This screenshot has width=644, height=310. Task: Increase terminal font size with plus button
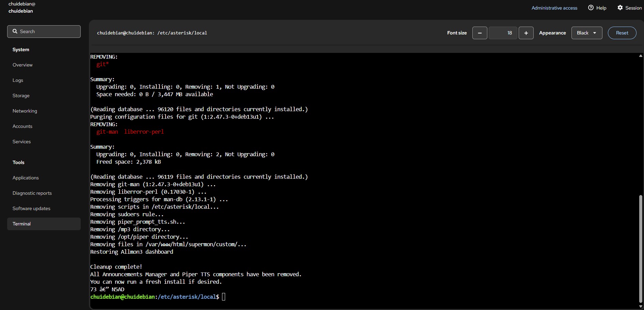coord(526,33)
